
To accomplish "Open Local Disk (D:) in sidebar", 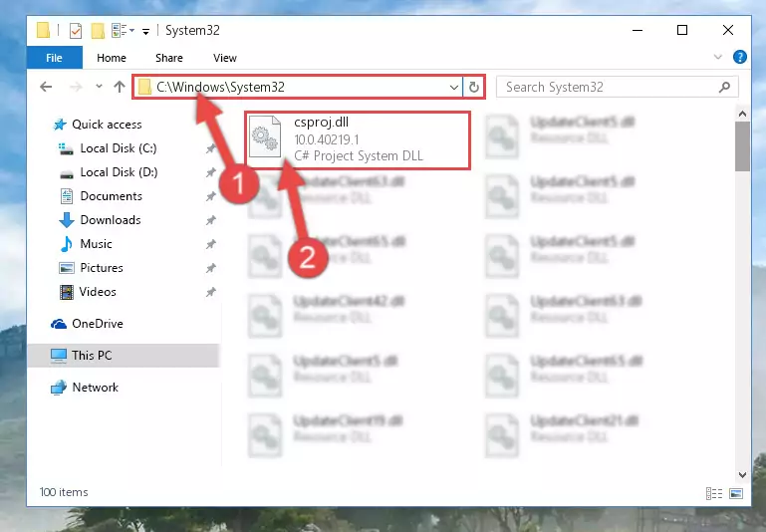I will (x=108, y=172).
